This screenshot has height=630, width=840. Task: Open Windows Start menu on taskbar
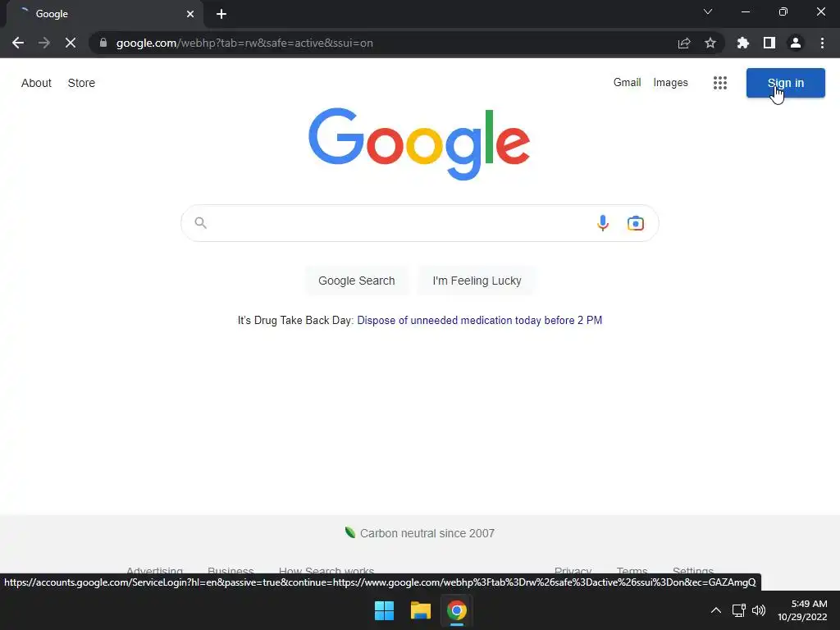tap(384, 610)
